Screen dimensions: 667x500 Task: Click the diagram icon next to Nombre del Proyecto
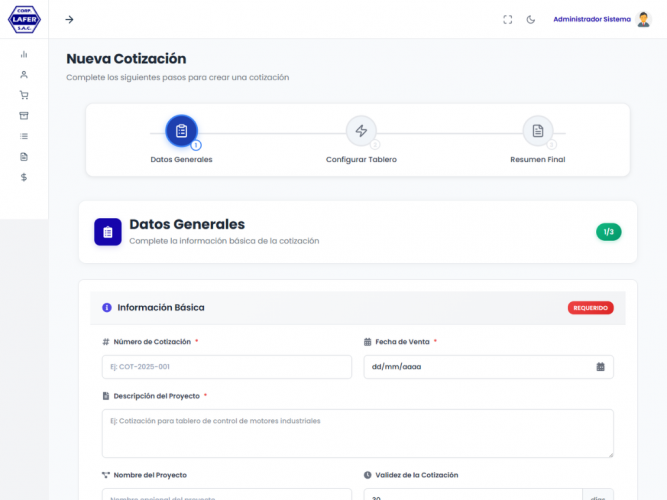(106, 475)
